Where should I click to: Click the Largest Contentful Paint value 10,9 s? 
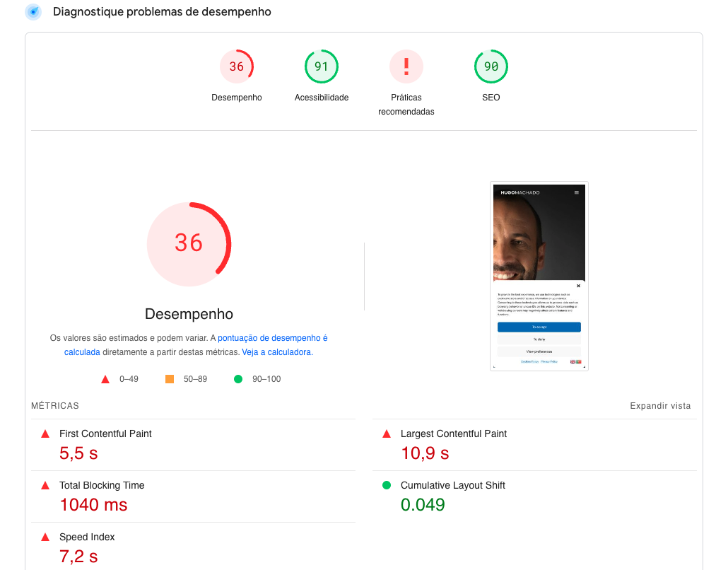pyautogui.click(x=425, y=453)
